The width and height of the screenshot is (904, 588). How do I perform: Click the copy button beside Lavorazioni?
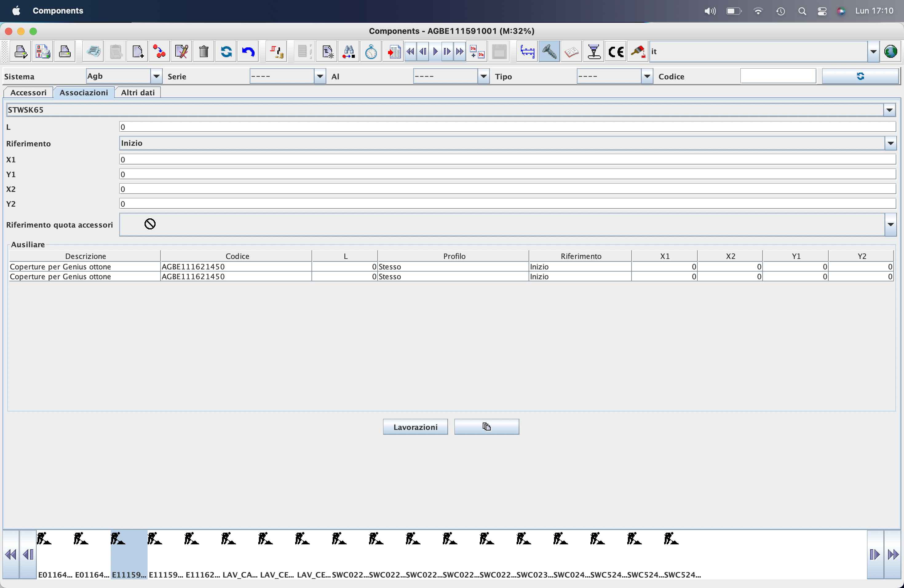tap(486, 427)
